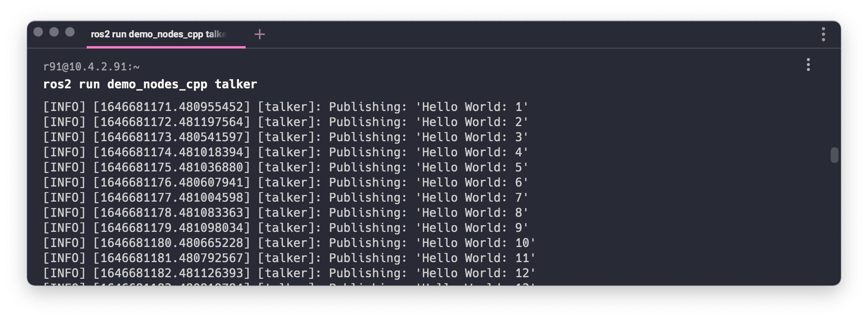Close the terminal window using the first dot
Image resolution: width=868 pixels, height=319 pixels.
(x=38, y=32)
